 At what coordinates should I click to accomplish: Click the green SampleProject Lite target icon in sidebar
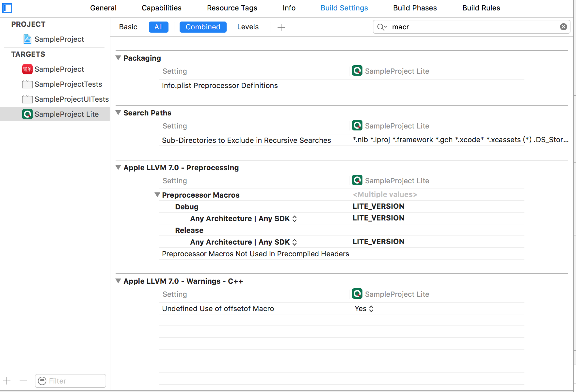[27, 114]
